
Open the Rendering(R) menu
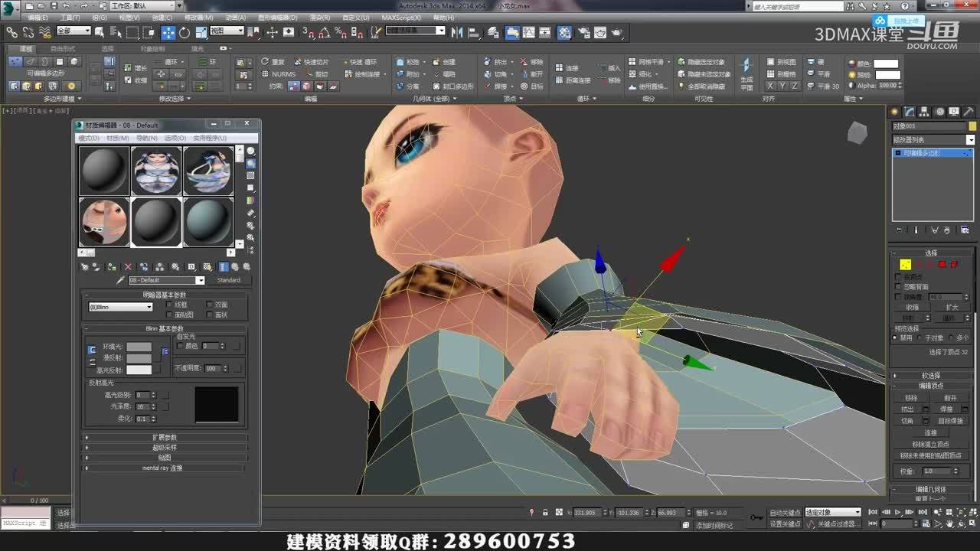(319, 18)
